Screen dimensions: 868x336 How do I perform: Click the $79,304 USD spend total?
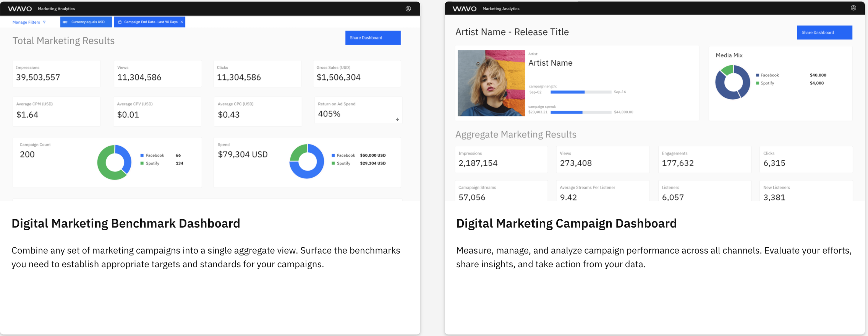[x=243, y=154]
